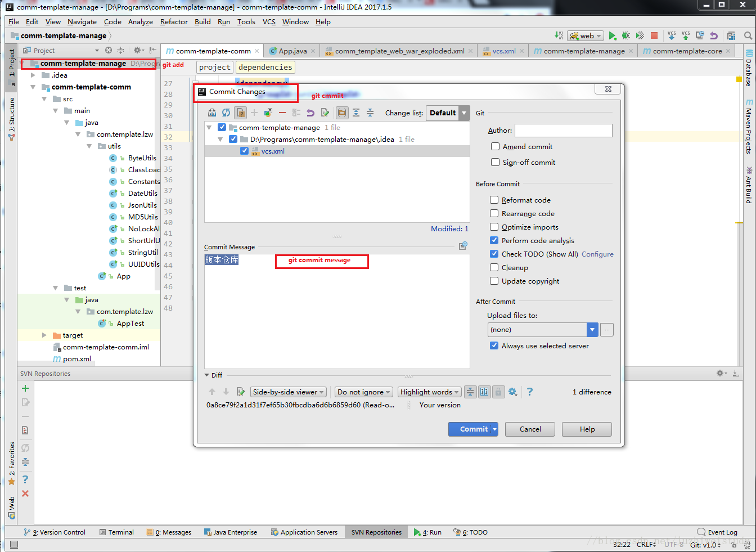Refresh the changes list in commit dialog
This screenshot has height=552, width=756.
click(x=226, y=113)
